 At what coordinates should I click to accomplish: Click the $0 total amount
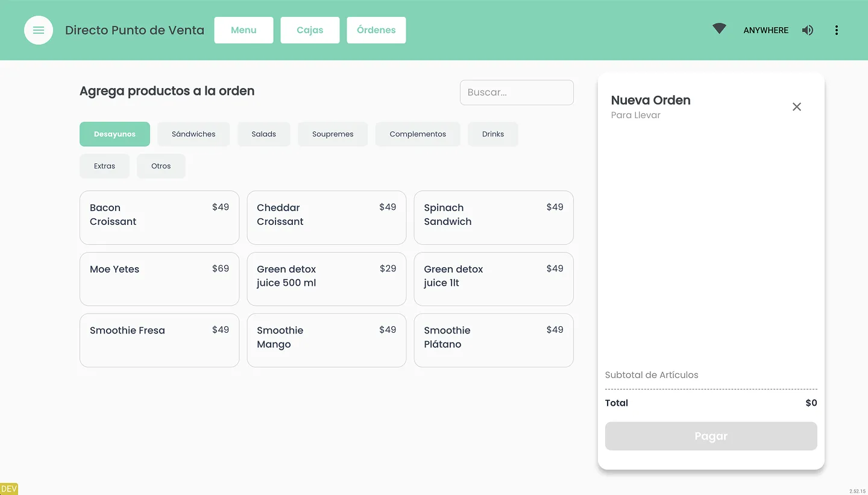(x=811, y=403)
